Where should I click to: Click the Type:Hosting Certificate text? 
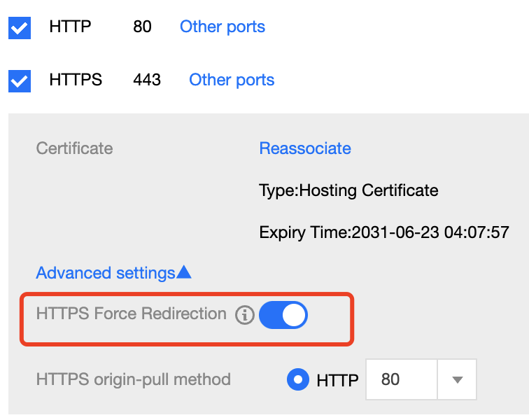pos(348,191)
